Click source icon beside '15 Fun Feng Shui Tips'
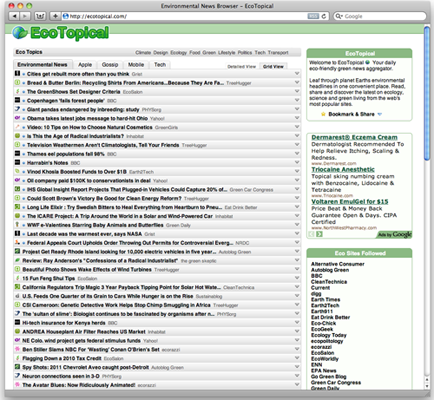This screenshot has height=400, width=434. click(x=17, y=278)
